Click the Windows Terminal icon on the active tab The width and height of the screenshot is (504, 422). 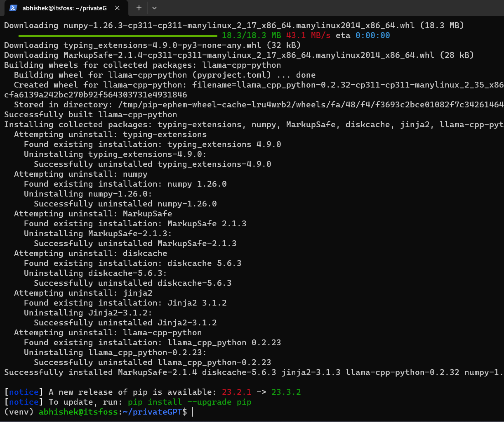(13, 8)
